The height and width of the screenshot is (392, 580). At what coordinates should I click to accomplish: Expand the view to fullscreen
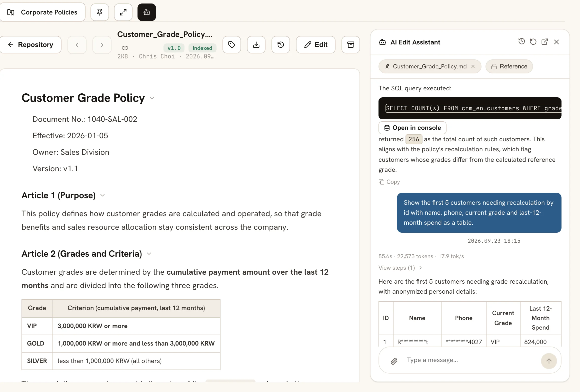click(x=123, y=12)
